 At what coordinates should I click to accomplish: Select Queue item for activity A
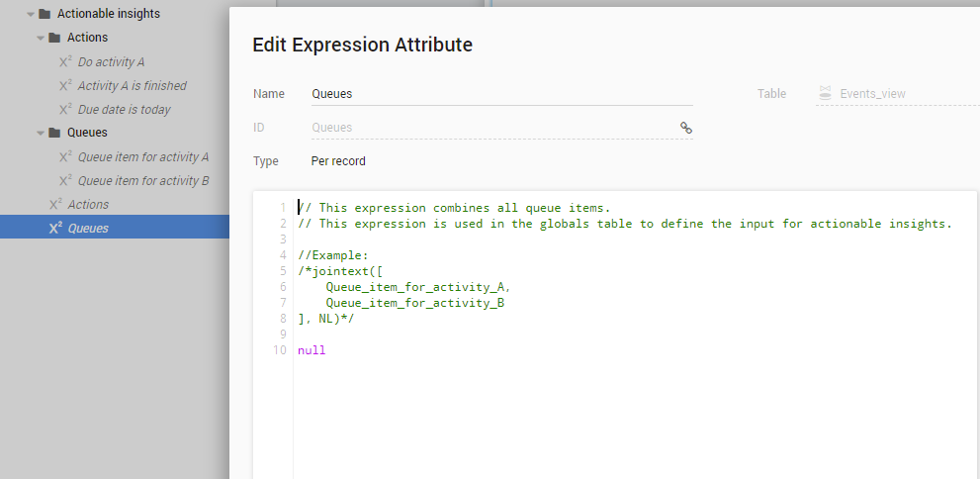point(142,156)
